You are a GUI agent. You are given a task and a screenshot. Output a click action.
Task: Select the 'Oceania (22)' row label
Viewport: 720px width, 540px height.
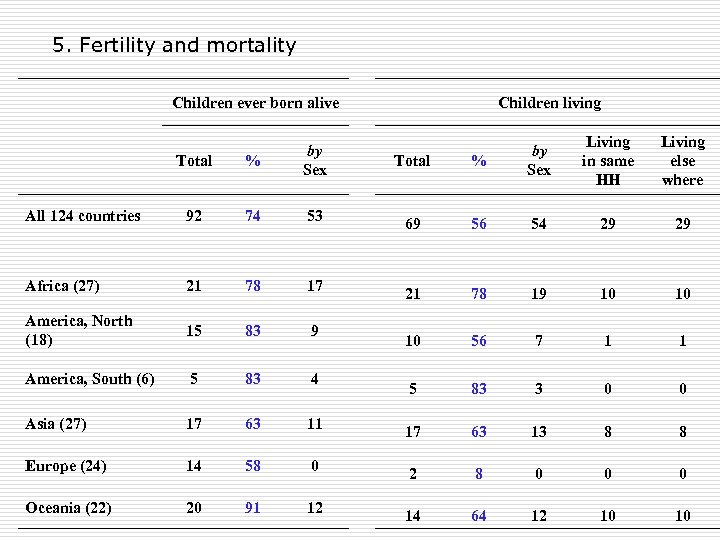tap(66, 507)
